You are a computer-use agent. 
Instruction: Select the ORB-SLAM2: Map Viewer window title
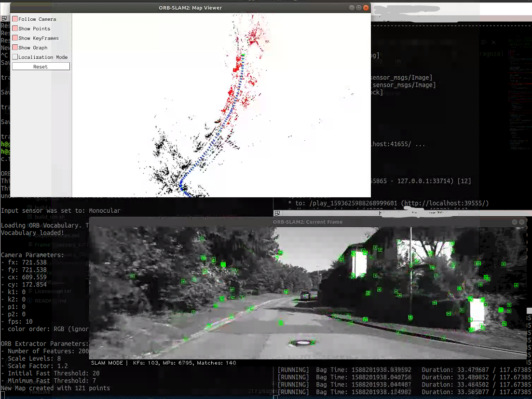coord(190,8)
